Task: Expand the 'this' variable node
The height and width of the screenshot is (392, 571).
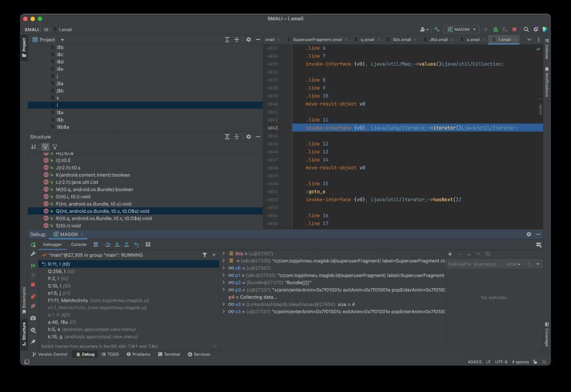Action: click(x=224, y=253)
